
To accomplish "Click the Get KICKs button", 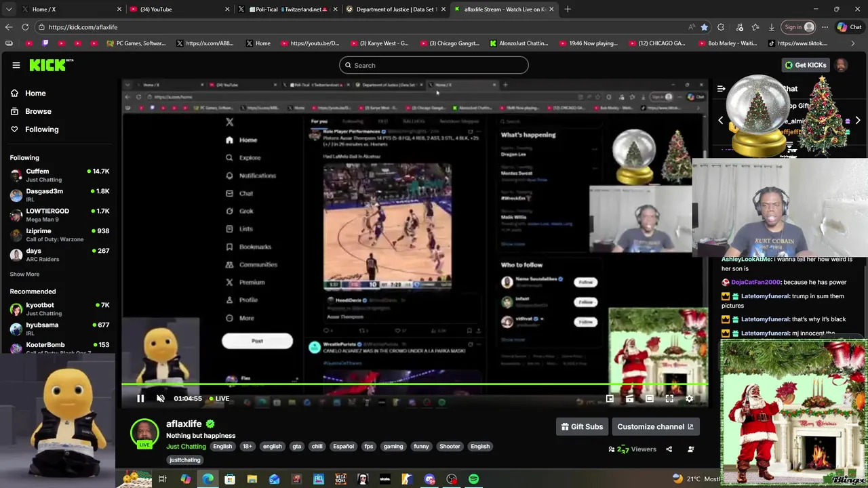I will click(x=806, y=65).
